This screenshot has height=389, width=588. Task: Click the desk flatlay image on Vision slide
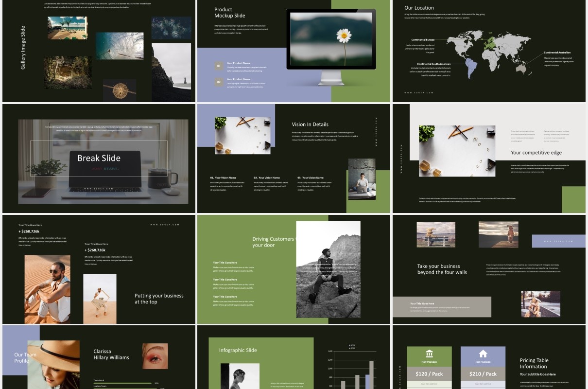point(242,136)
